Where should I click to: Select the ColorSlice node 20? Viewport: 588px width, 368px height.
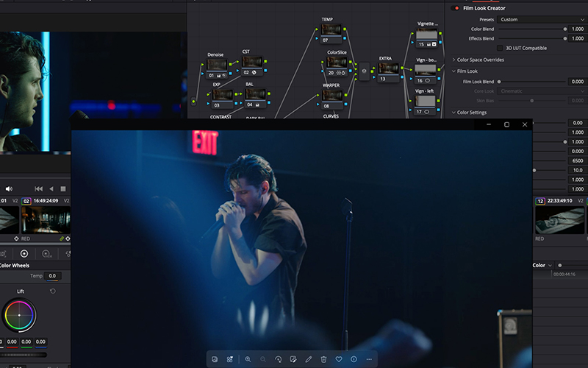click(336, 64)
